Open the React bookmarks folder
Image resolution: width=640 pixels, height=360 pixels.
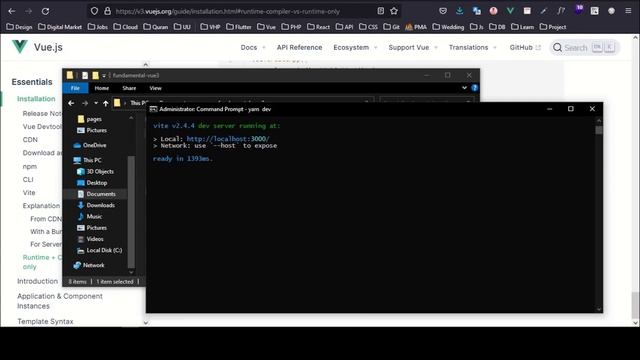(318, 27)
